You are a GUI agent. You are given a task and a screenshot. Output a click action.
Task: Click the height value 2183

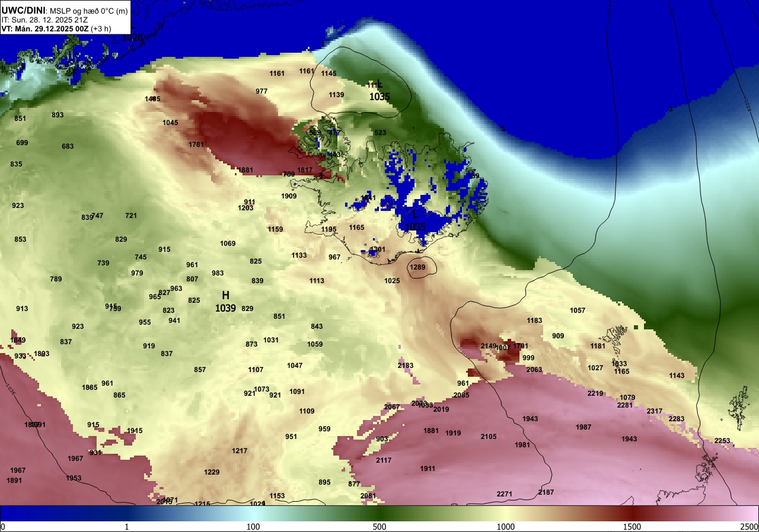point(406,366)
